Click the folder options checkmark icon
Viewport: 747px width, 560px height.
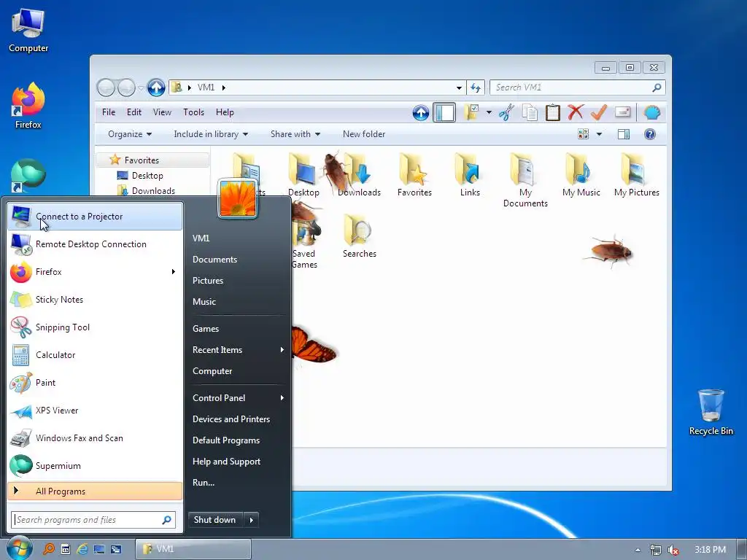(471, 112)
